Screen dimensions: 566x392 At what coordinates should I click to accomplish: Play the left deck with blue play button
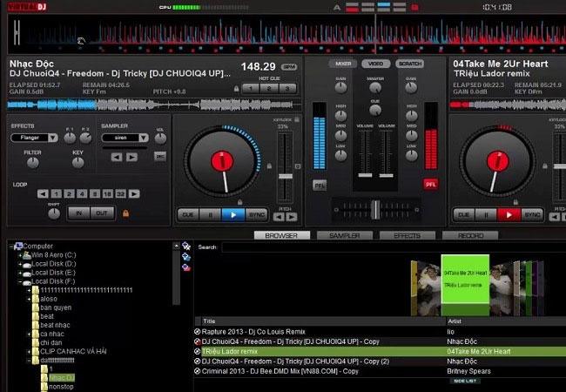pyautogui.click(x=233, y=215)
